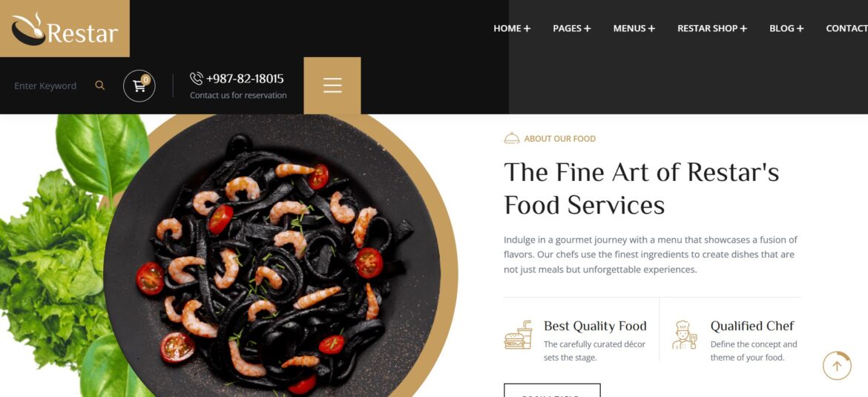Click the Qualified Chef heading
Screen dimensions: 868x397
coord(752,326)
